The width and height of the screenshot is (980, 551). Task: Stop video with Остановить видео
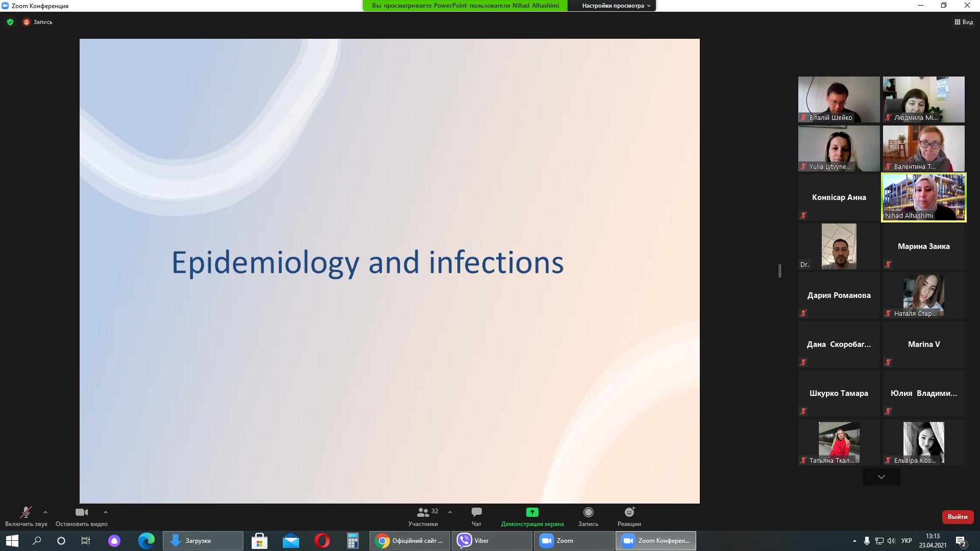pyautogui.click(x=82, y=517)
